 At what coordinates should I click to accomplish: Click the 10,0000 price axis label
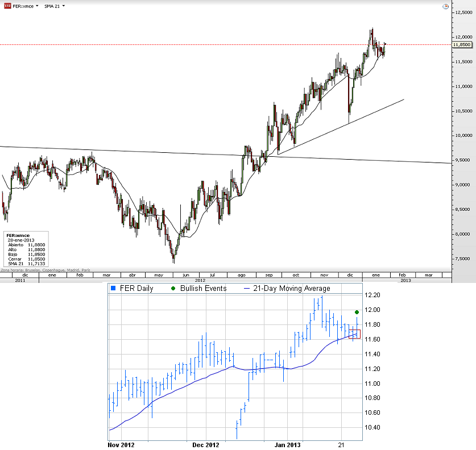(463, 136)
